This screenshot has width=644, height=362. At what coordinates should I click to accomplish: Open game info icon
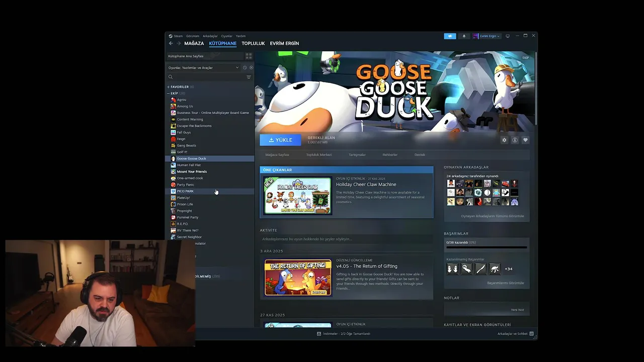click(515, 140)
